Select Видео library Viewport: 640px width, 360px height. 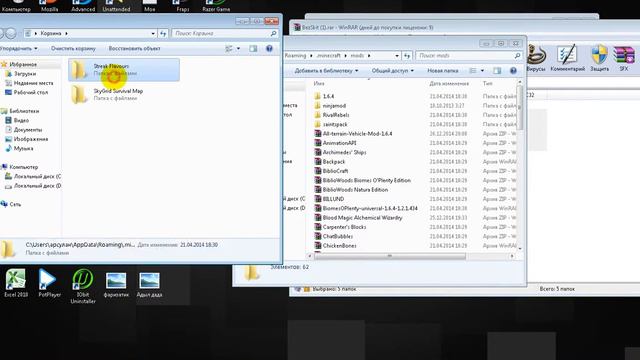[x=21, y=120]
